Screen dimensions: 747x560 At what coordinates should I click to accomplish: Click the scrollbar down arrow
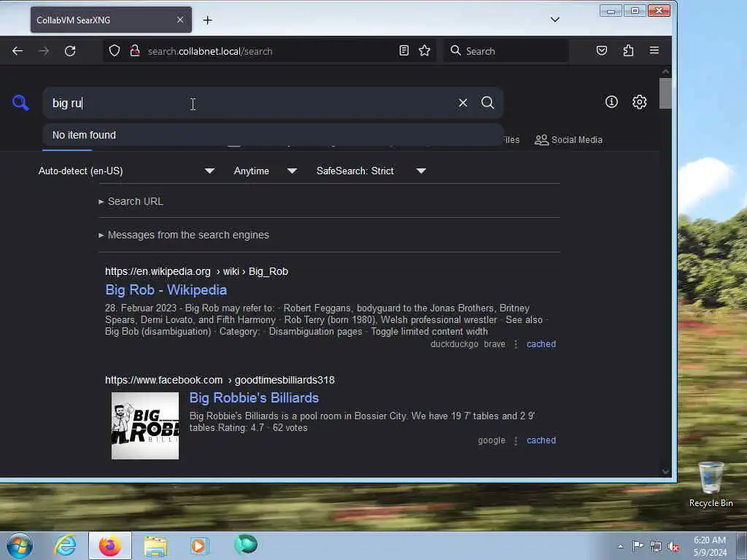(665, 472)
